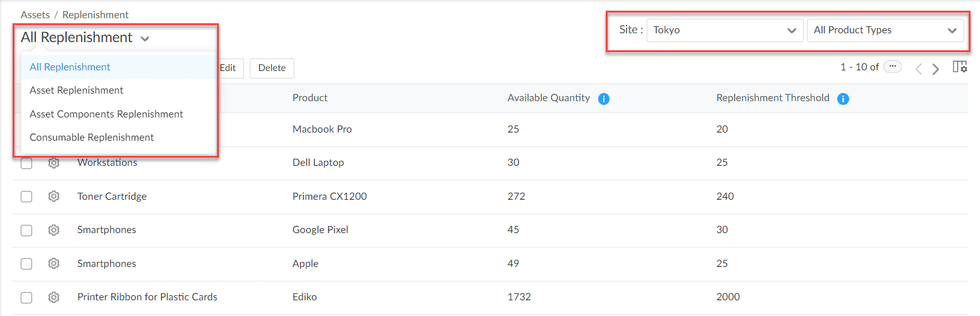Screen dimensions: 980x316
Task: Tick the checkbox for Toner Cartridge row
Action: point(26,197)
